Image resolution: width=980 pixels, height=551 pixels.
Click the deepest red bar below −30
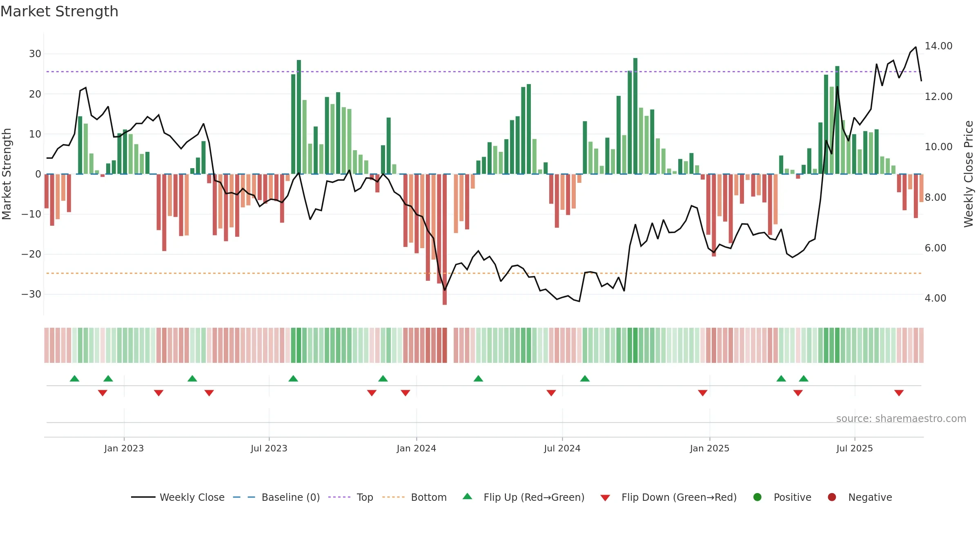click(x=445, y=240)
